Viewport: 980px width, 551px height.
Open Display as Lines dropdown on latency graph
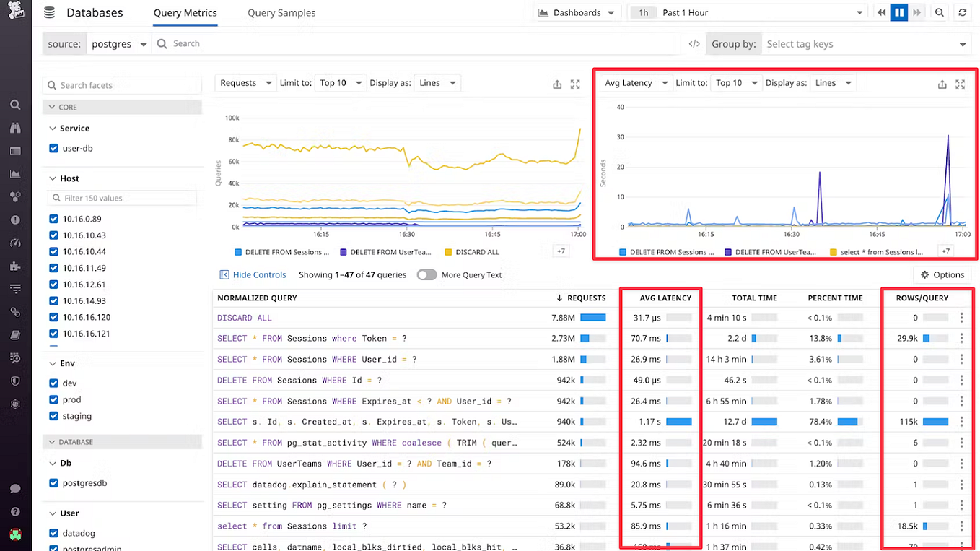pyautogui.click(x=833, y=83)
